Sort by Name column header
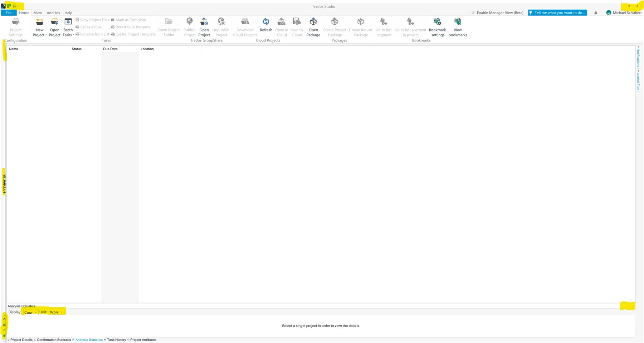The width and height of the screenshot is (644, 343). 39,49
